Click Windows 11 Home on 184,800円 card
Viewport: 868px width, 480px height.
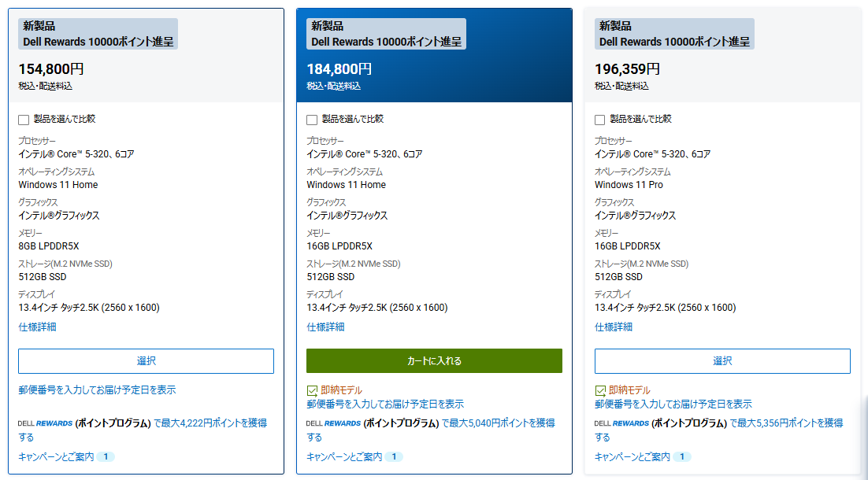pyautogui.click(x=346, y=185)
